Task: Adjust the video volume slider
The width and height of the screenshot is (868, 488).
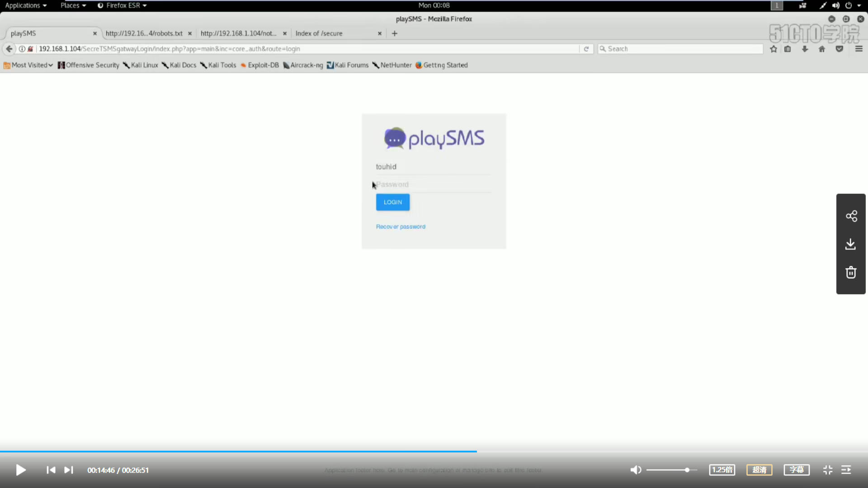Action: [x=671, y=470]
